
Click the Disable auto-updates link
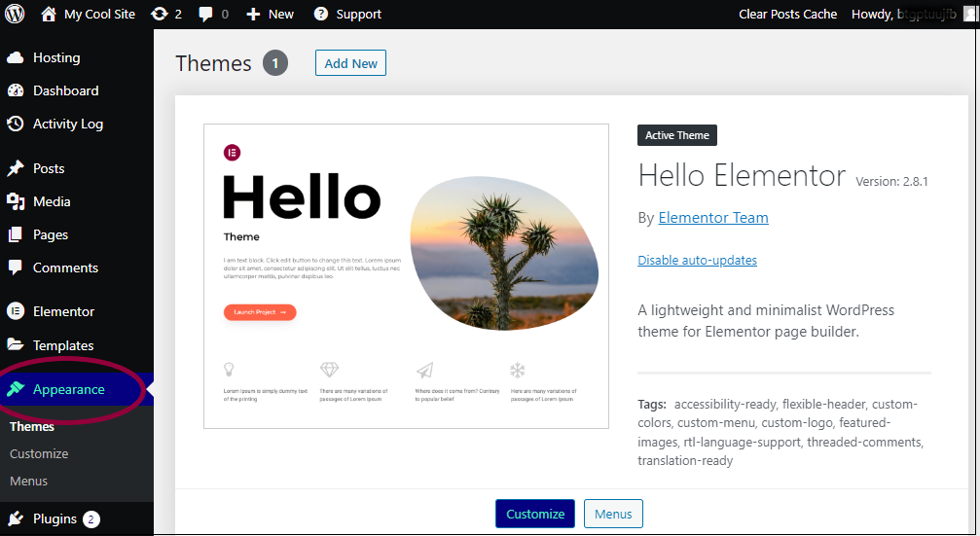(697, 260)
